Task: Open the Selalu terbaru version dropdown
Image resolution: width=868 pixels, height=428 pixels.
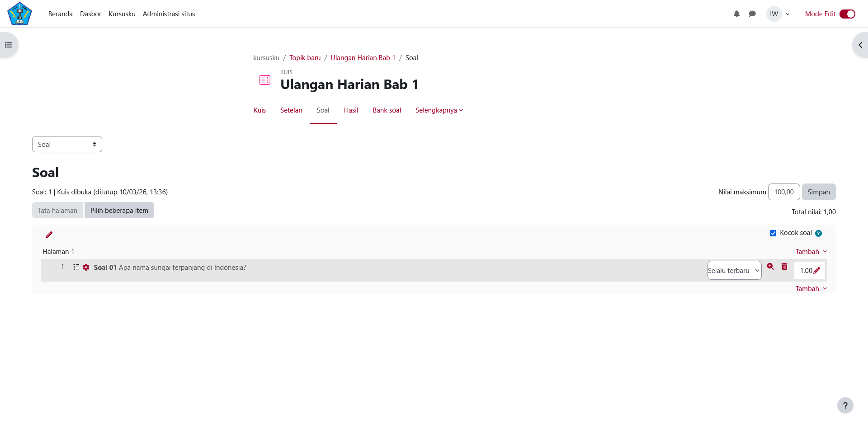Action: click(x=734, y=271)
